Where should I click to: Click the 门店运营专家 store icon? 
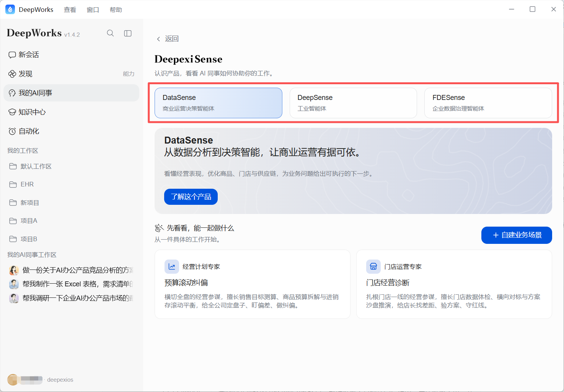point(373,266)
